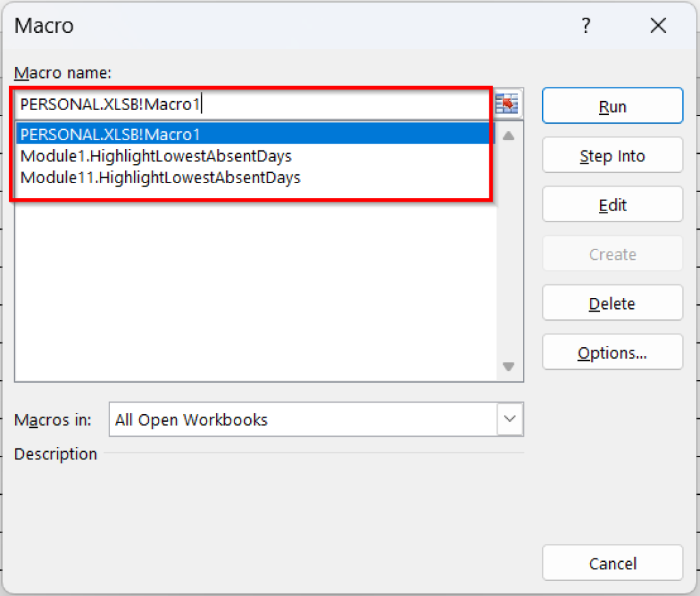Edit the selected macro
Viewport: 700px width, 596px height.
(x=612, y=204)
